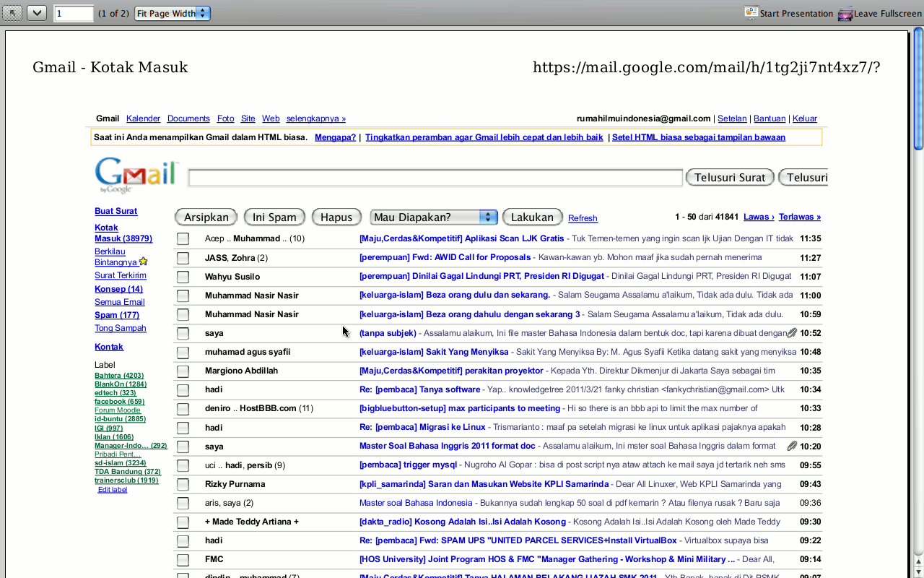
Task: Open the Fit Page Width zoom dropdown
Action: [x=173, y=13]
